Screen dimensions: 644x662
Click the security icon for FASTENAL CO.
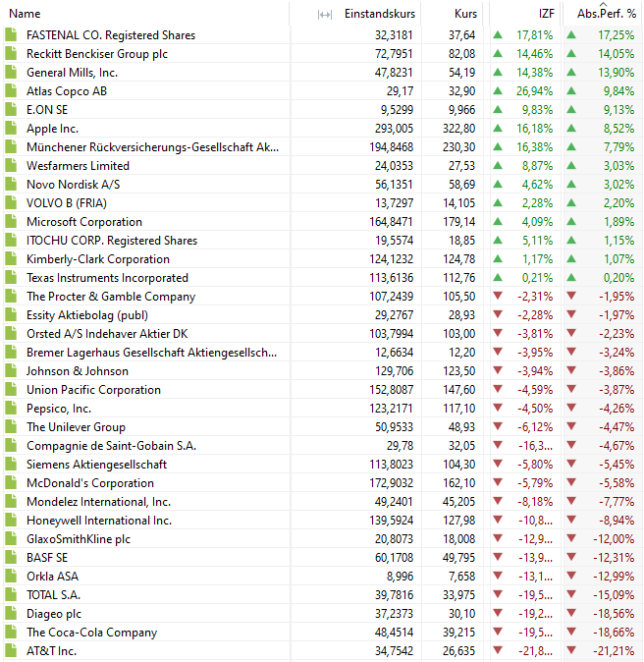(x=11, y=34)
